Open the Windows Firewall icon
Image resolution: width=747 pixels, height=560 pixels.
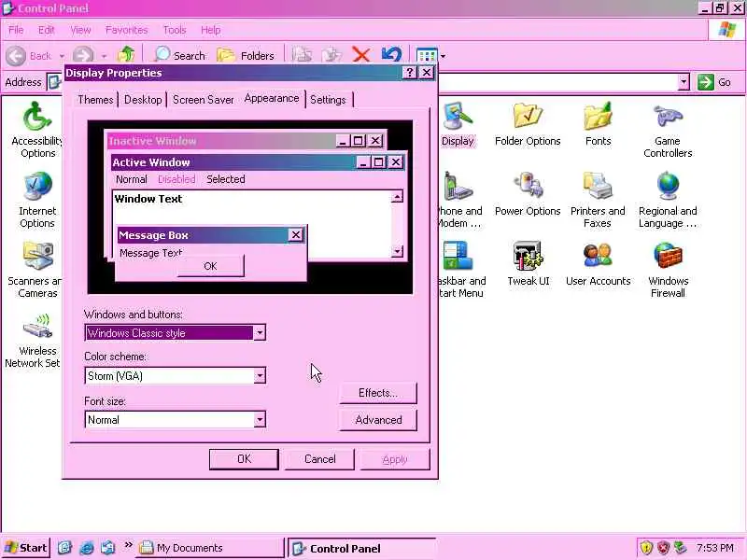click(x=668, y=270)
